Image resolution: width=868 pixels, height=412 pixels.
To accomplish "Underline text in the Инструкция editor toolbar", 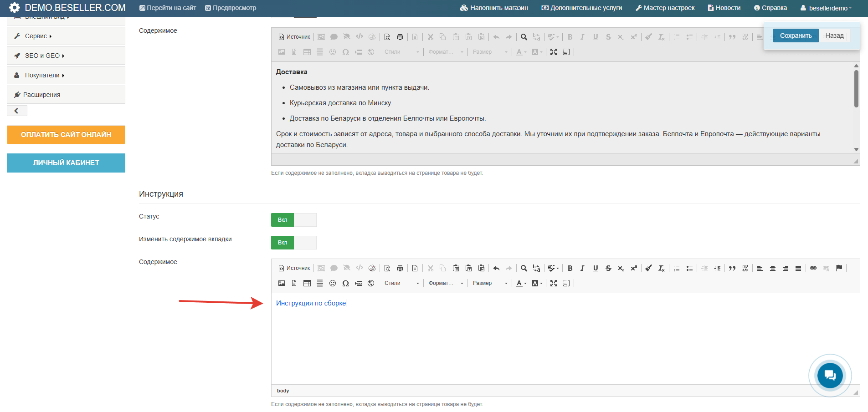I will click(x=596, y=268).
